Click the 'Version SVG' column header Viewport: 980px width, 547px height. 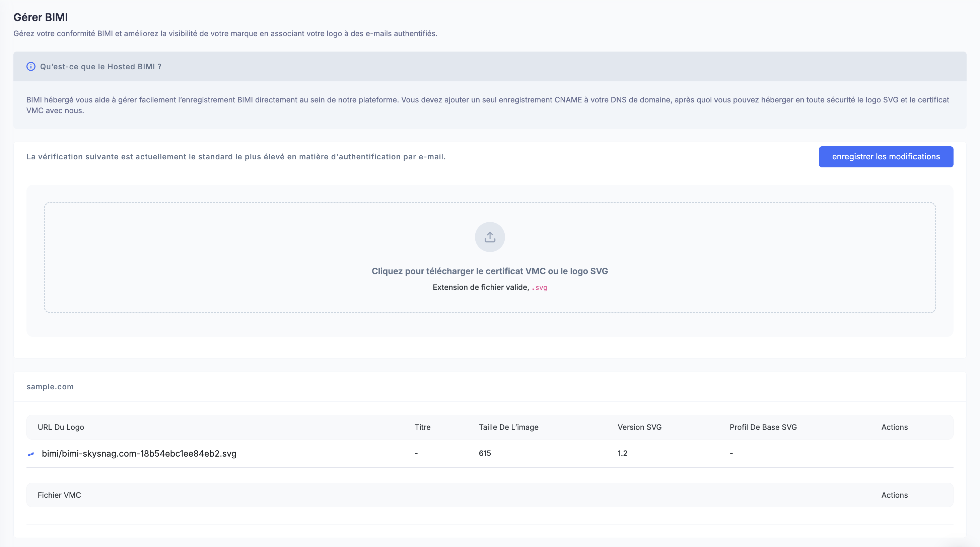point(639,427)
